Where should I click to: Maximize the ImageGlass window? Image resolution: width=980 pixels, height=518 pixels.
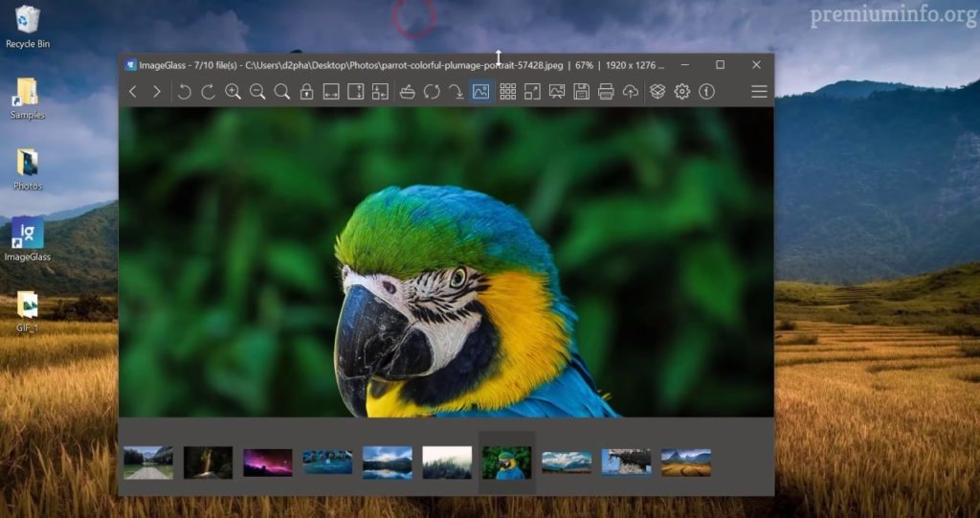pyautogui.click(x=720, y=64)
